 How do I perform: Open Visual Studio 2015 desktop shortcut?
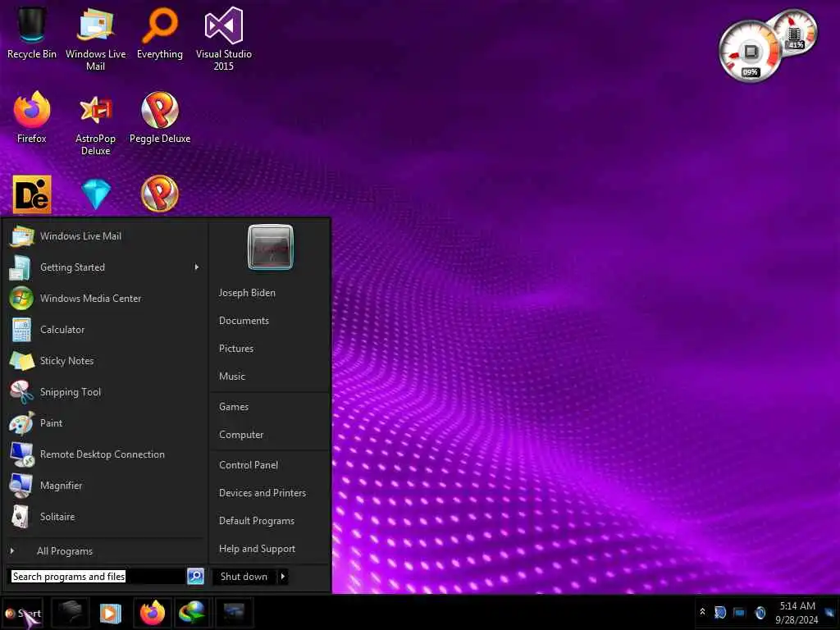pyautogui.click(x=223, y=39)
